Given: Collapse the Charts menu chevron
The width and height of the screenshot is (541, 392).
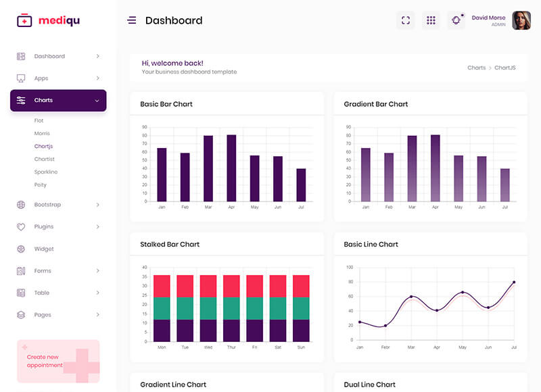Looking at the screenshot, I should tap(97, 101).
